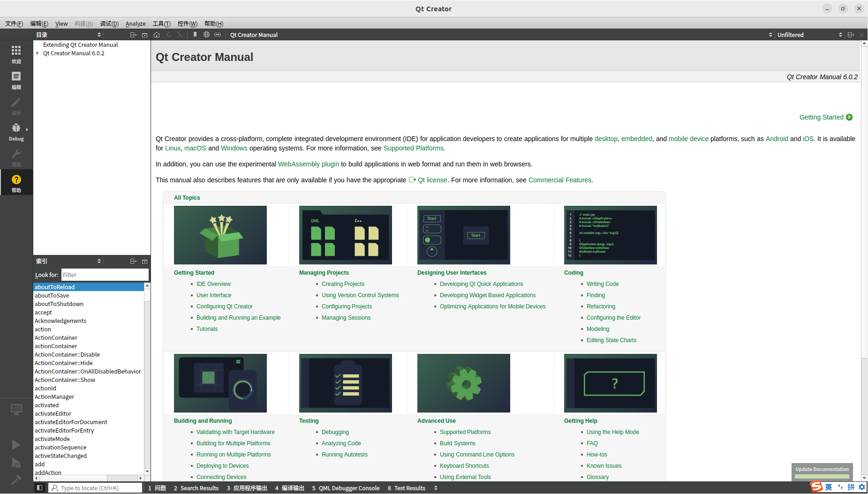Toggle the input method punctuation mode
Screen dimensions: 868x494
click(840, 487)
